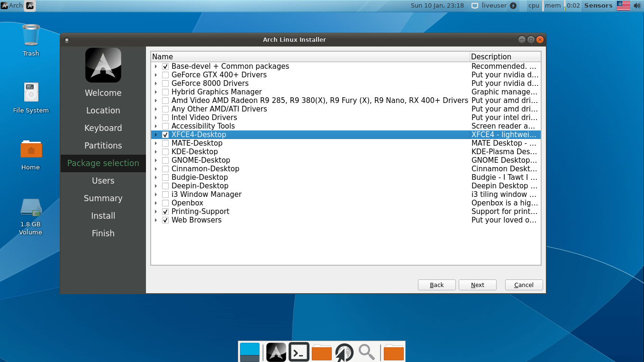Image resolution: width=644 pixels, height=362 pixels.
Task: Uncheck the XFCE4-Desktop checkbox
Action: (165, 135)
